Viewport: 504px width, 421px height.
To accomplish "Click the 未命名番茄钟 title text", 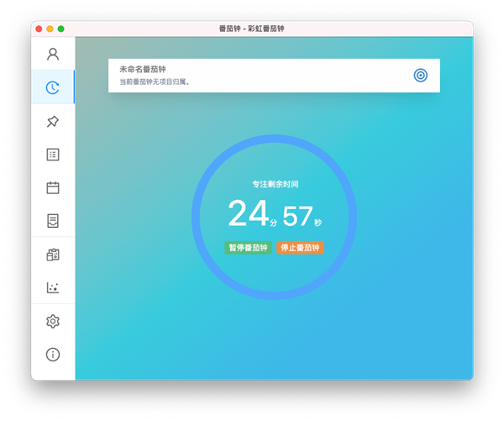I will coord(143,69).
